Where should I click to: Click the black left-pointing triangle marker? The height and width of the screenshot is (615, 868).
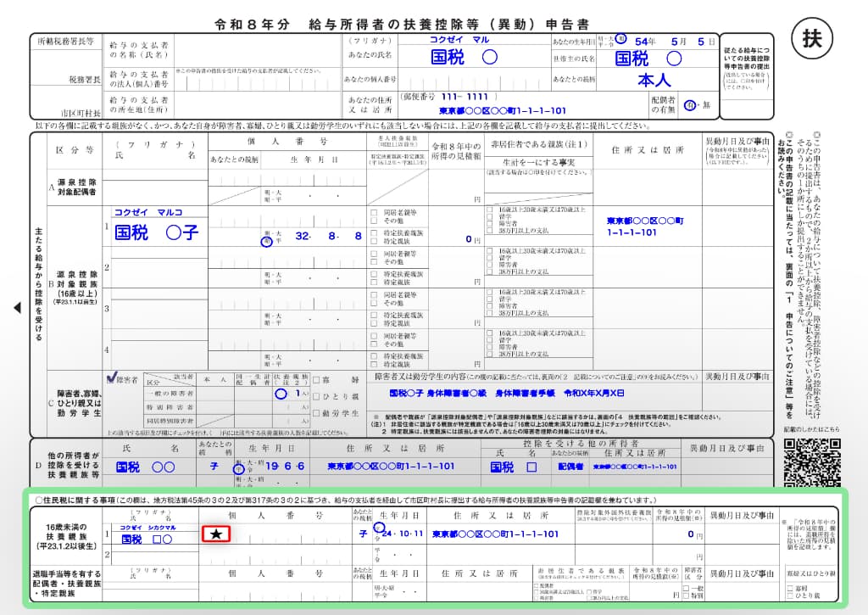(18, 308)
